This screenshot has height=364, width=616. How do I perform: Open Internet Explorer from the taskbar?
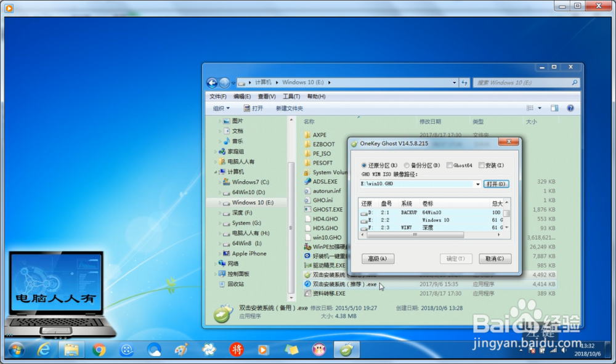click(x=44, y=349)
